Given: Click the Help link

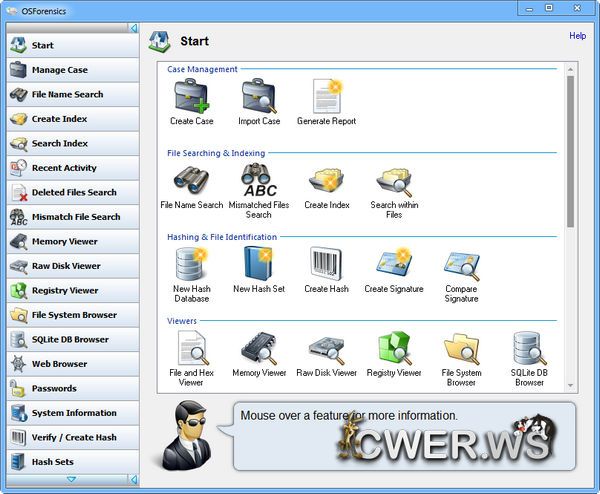Looking at the screenshot, I should 577,36.
